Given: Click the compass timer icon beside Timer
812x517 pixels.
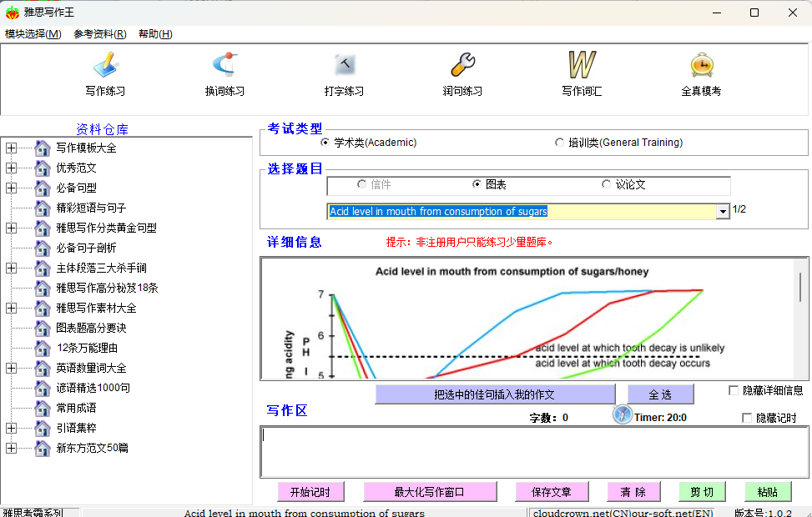Looking at the screenshot, I should [623, 414].
